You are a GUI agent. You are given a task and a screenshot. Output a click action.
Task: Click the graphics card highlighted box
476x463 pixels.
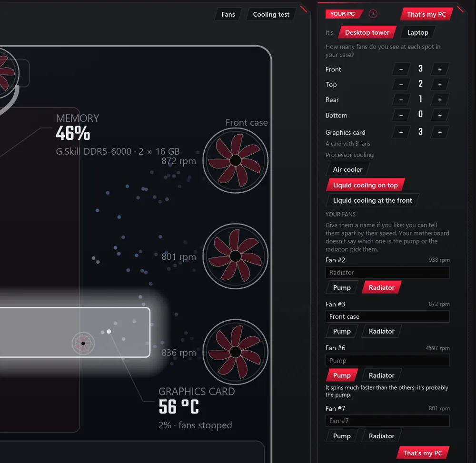(x=75, y=332)
